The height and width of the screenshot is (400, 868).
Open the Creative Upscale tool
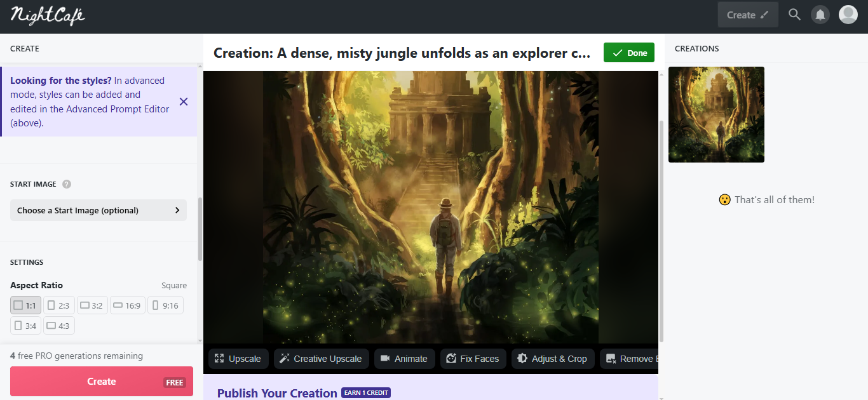(321, 359)
